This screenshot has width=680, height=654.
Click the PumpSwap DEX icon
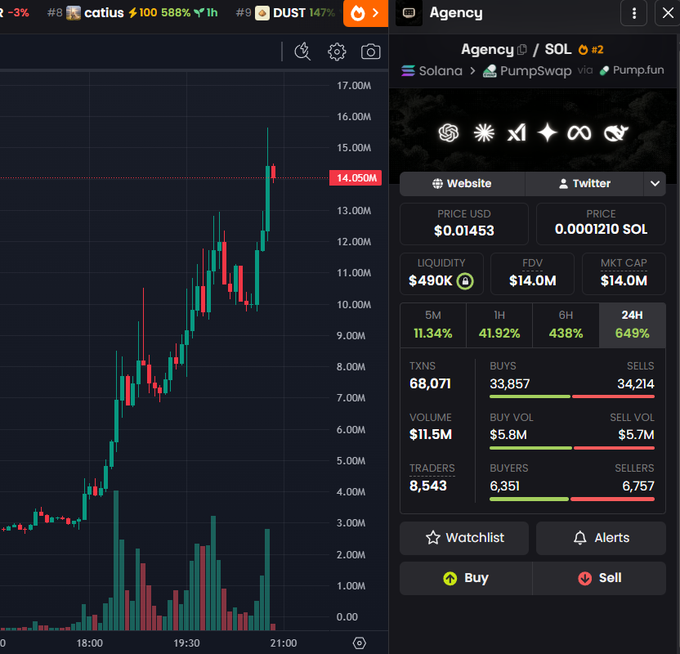point(490,71)
